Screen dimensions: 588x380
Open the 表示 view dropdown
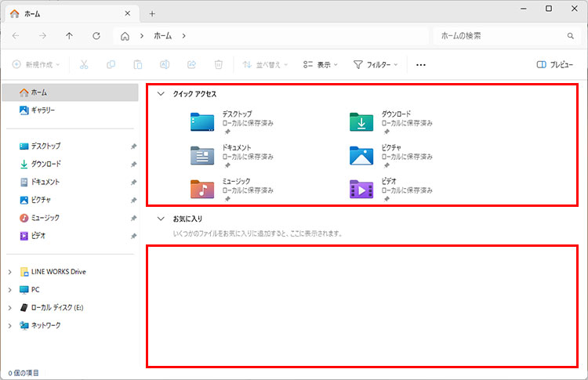(x=318, y=65)
